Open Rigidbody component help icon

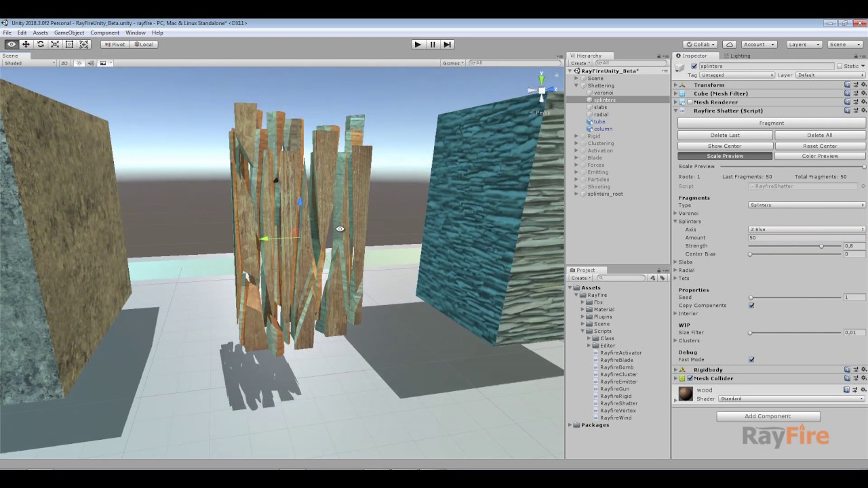pyautogui.click(x=848, y=369)
